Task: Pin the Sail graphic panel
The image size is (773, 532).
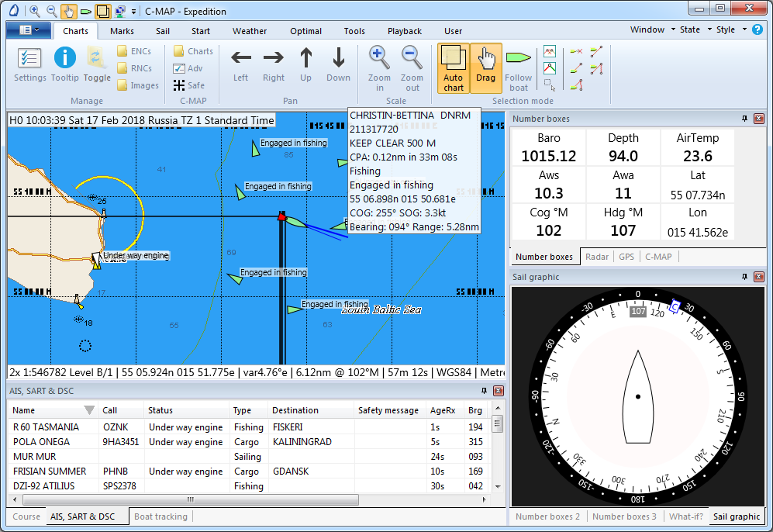Action: click(x=744, y=277)
